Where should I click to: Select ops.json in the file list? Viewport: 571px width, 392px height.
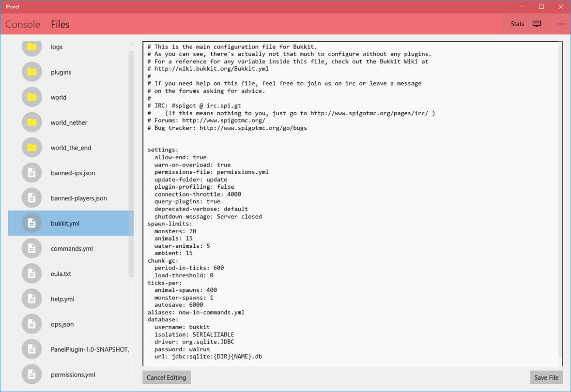coord(62,324)
